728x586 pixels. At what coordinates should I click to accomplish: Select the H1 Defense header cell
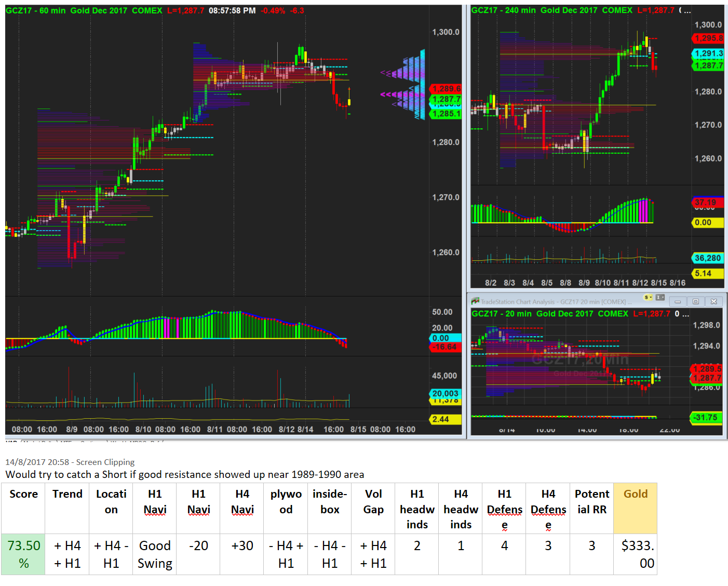tap(504, 509)
